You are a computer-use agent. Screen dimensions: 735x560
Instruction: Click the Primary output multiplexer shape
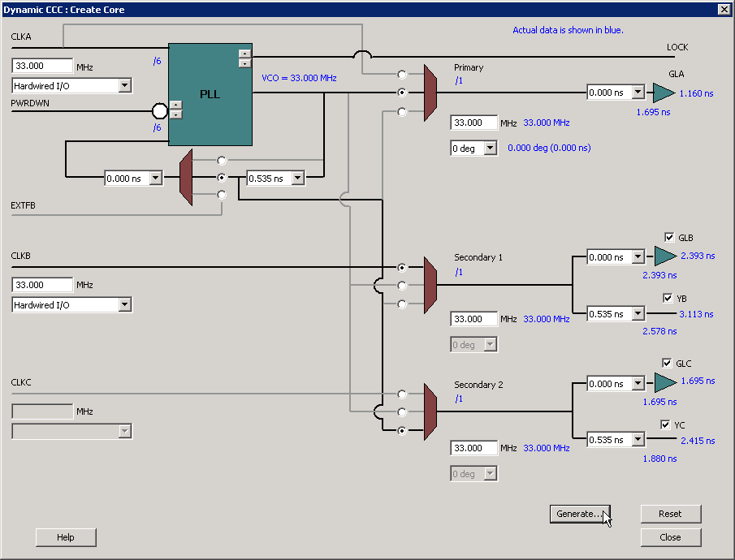point(430,93)
